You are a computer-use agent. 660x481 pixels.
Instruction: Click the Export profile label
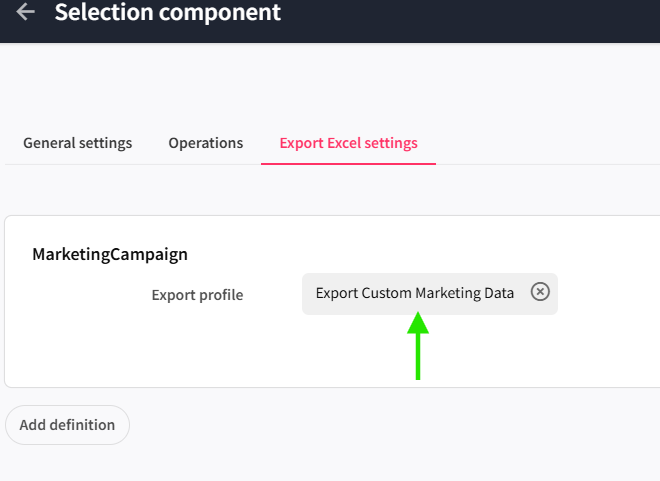tap(197, 295)
